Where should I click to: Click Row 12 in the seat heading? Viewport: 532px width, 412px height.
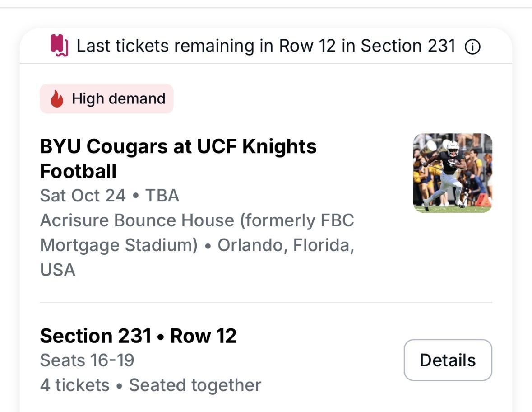[x=203, y=336]
